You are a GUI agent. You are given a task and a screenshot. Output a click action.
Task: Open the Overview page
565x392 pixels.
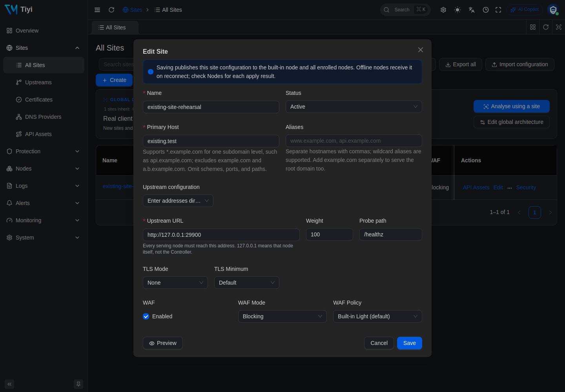[44, 31]
